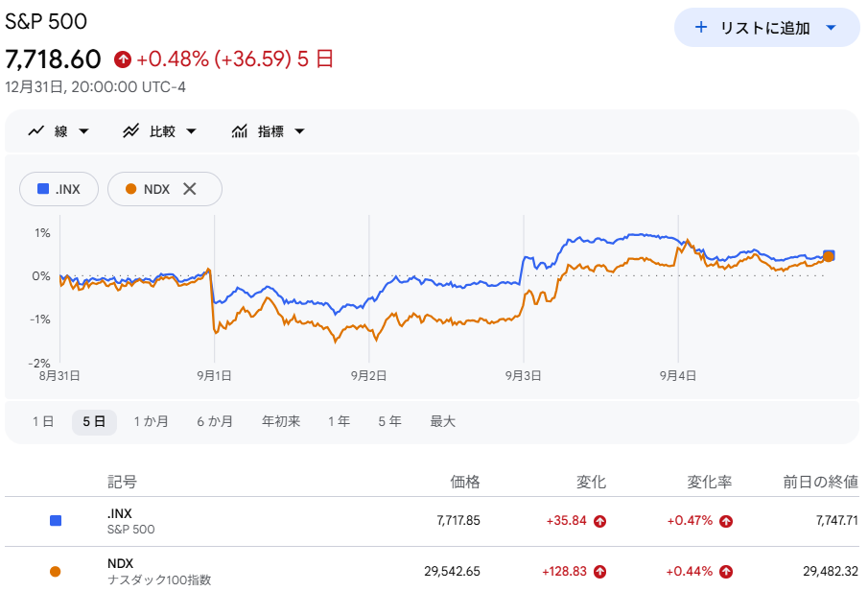This screenshot has height=591, width=868.
Task: Switch to the 5 日 time range
Action: click(x=94, y=421)
